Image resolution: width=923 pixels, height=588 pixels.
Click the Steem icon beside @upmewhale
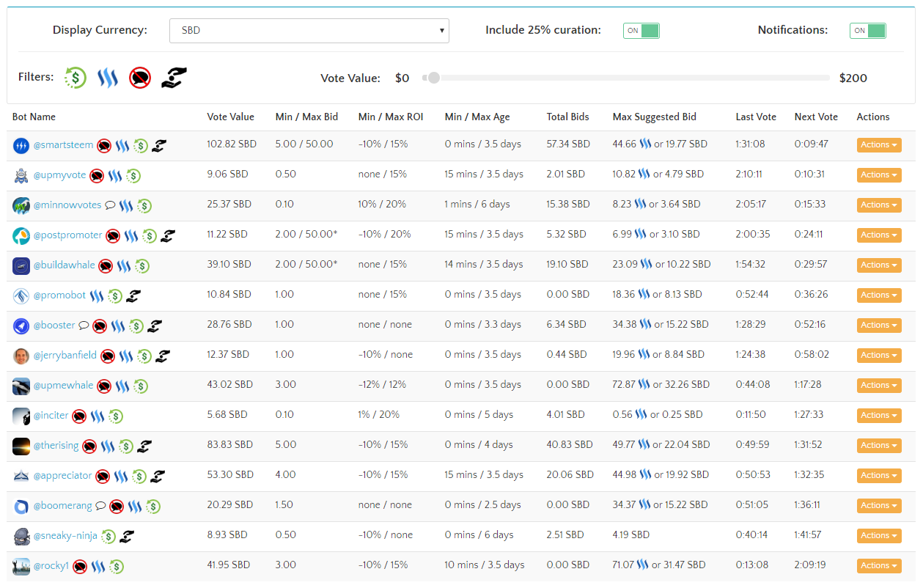pyautogui.click(x=122, y=386)
